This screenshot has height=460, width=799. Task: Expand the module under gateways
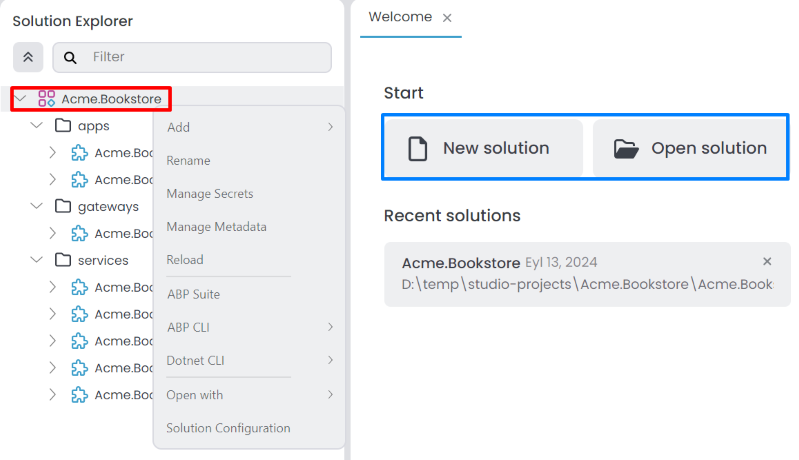coord(52,233)
